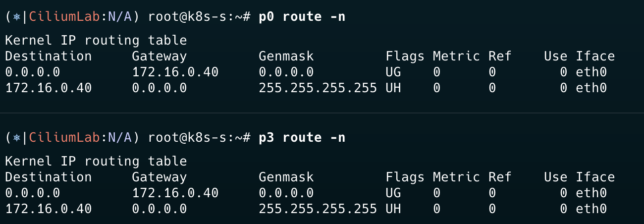Click the Genmask header in second table
This screenshot has height=224, width=644.
click(286, 177)
